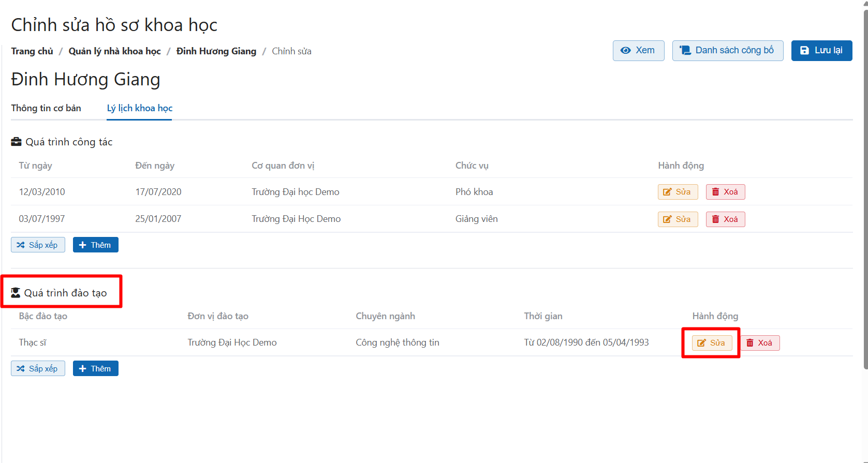This screenshot has height=463, width=868.
Task: Click trash icon for Phó khoa row
Action: 715,192
